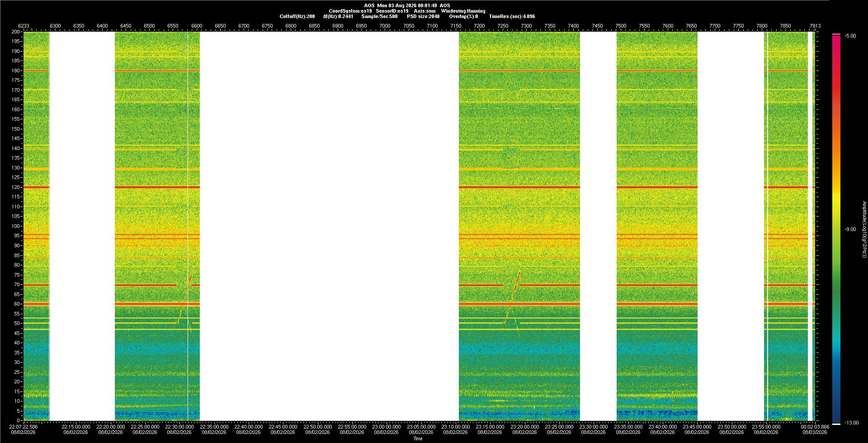Select the top axis tick label 7913
The height and width of the screenshot is (443, 868).
(x=815, y=26)
